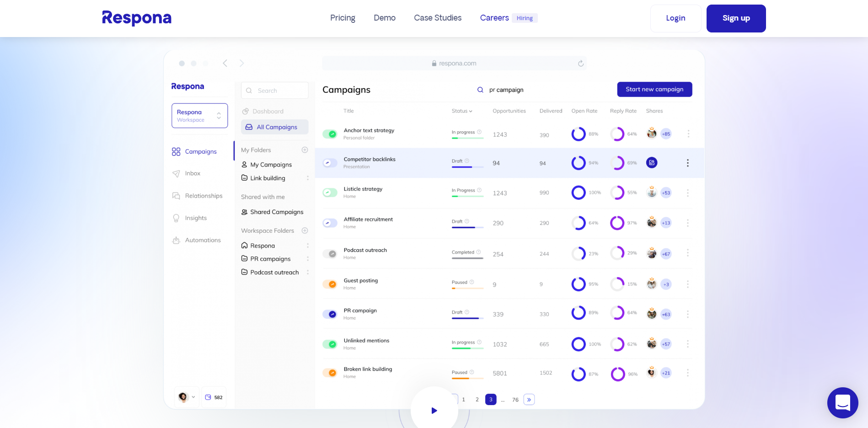Toggle the Podcast outreach campaign switch
Image resolution: width=868 pixels, height=428 pixels.
pyautogui.click(x=330, y=253)
